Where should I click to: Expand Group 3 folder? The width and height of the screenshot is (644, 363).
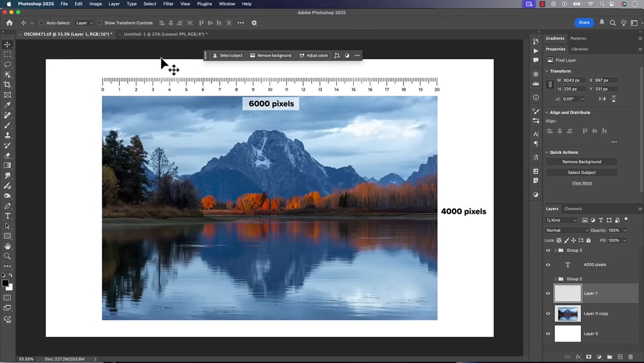pyautogui.click(x=555, y=250)
